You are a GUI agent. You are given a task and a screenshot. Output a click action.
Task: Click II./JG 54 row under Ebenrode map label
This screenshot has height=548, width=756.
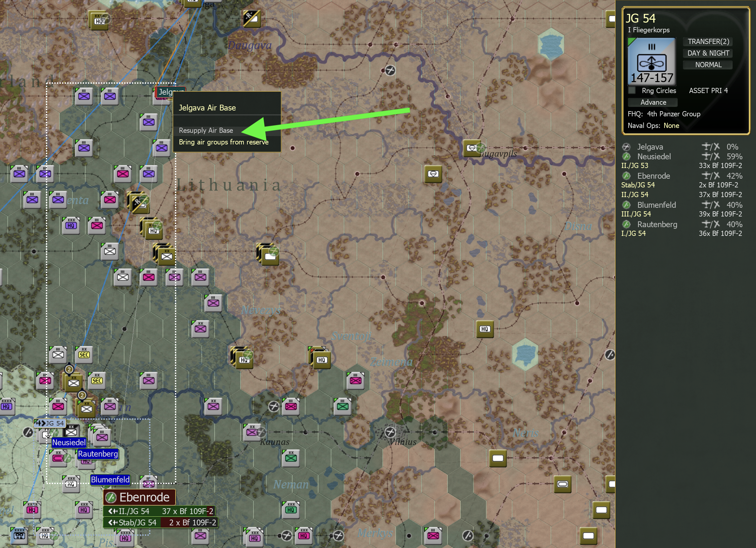click(159, 511)
